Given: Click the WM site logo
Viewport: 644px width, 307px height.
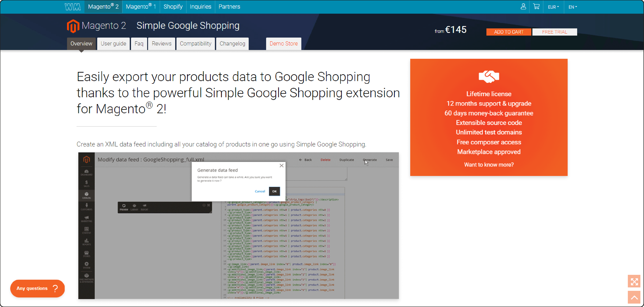Looking at the screenshot, I should [x=72, y=7].
